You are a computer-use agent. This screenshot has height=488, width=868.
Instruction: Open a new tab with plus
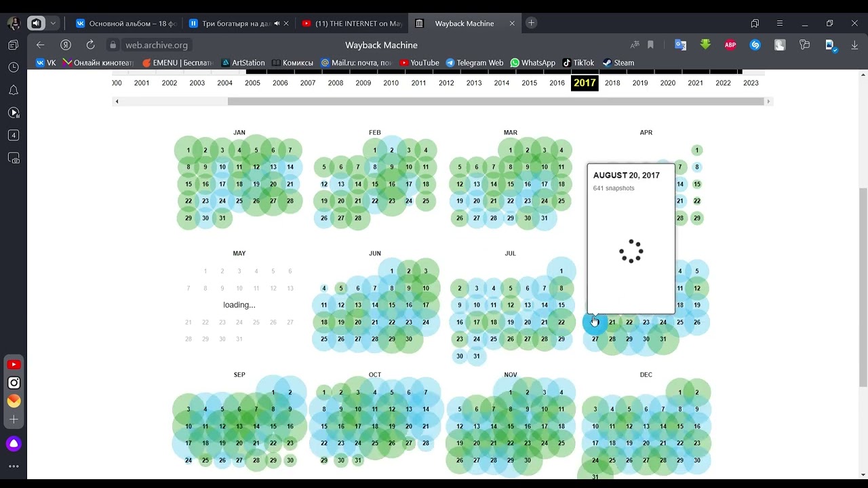(531, 23)
